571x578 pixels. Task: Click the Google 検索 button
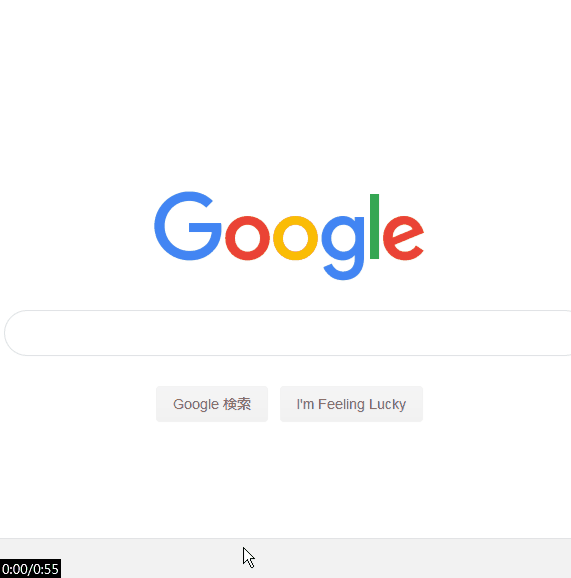(212, 404)
